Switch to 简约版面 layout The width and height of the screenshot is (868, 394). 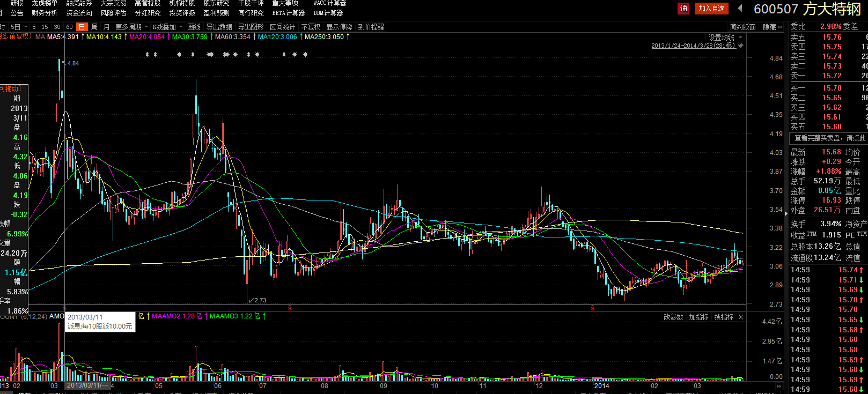click(x=742, y=27)
